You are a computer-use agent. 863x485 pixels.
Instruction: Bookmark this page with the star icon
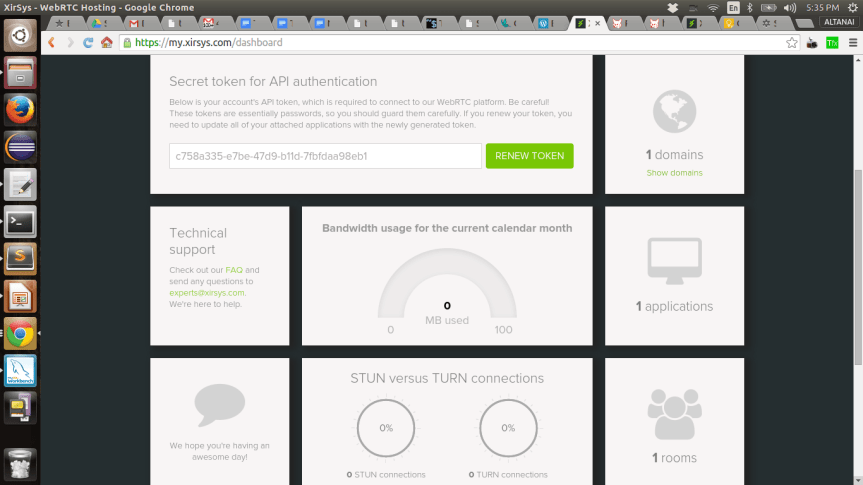(x=792, y=43)
